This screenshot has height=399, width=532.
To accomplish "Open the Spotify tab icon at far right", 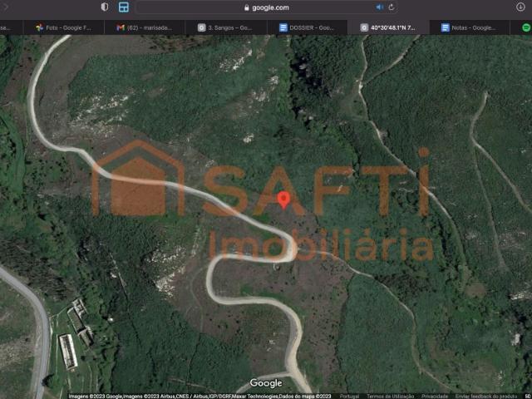I will point(526,27).
